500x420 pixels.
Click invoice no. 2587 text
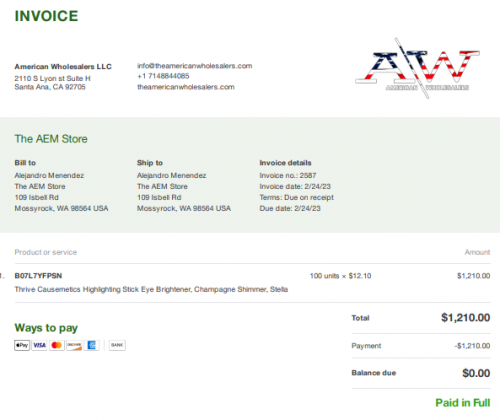[x=288, y=175]
